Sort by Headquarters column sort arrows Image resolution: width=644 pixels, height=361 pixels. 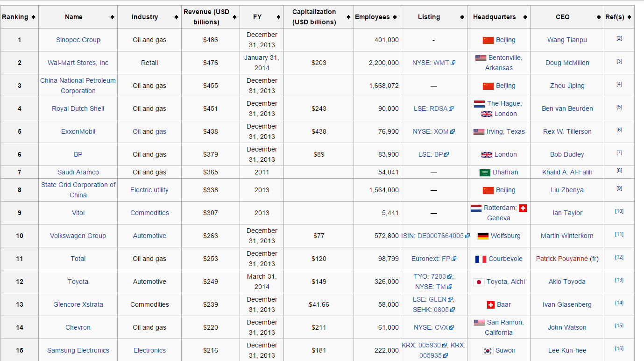click(x=525, y=17)
